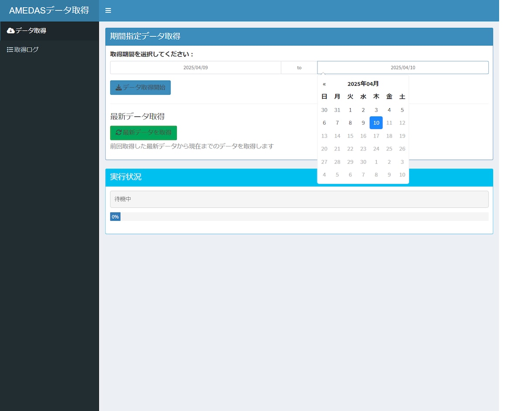
Task: Click the AMEDASデータ取得 header title
Action: [49, 10]
